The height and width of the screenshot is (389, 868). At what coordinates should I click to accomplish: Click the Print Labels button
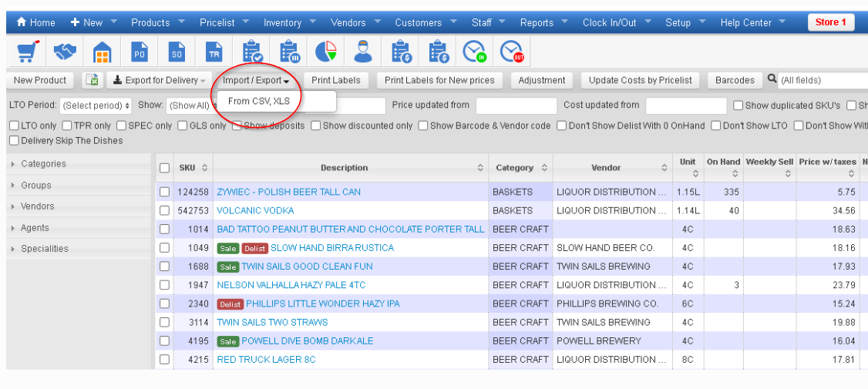[x=336, y=80]
